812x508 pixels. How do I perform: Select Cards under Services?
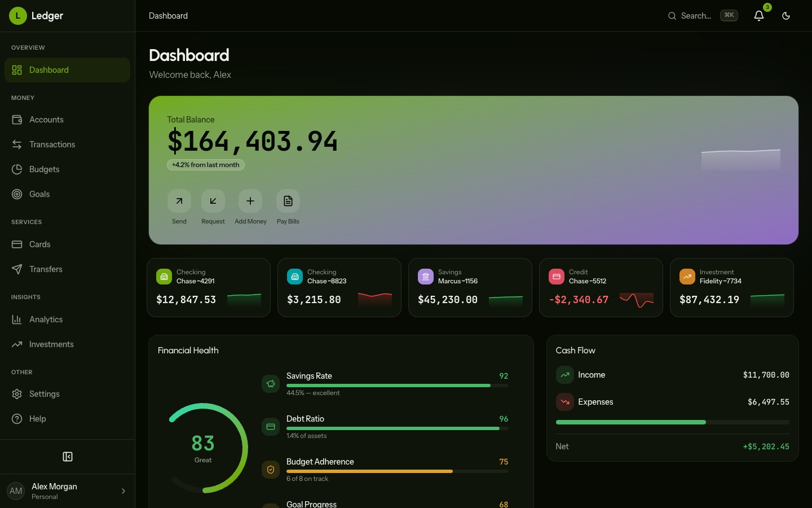click(x=68, y=244)
